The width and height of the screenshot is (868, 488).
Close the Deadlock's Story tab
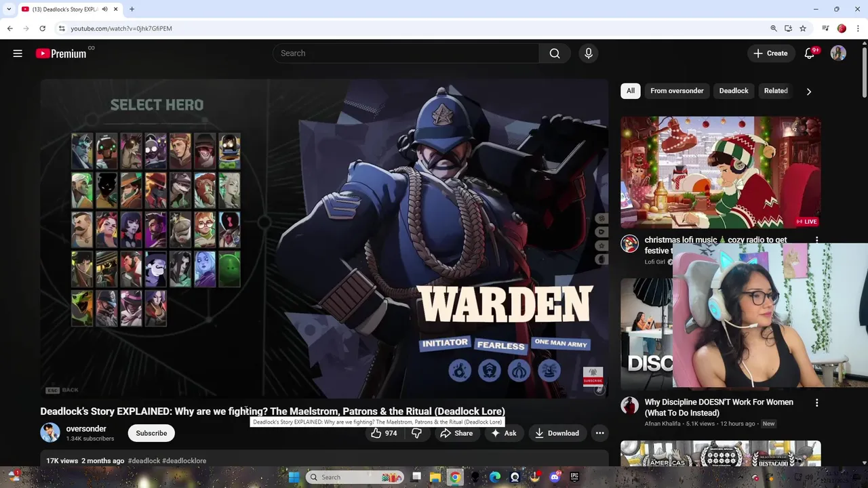click(x=116, y=9)
